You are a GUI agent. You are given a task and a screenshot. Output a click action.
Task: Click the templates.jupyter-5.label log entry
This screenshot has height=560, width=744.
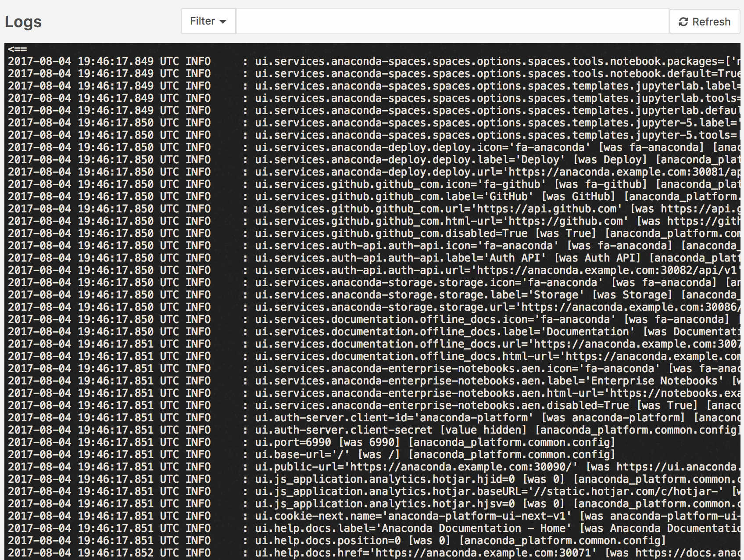point(374,123)
